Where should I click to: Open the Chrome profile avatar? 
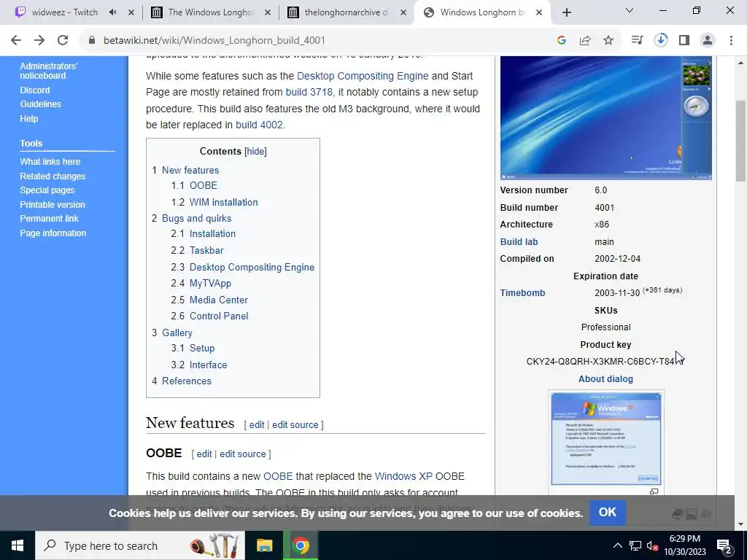pyautogui.click(x=708, y=41)
